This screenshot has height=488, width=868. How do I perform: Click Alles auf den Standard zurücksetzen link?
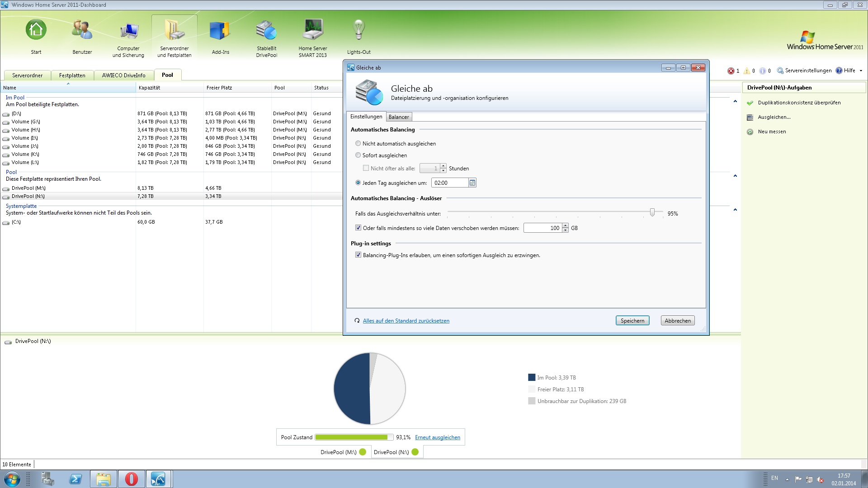pyautogui.click(x=406, y=320)
